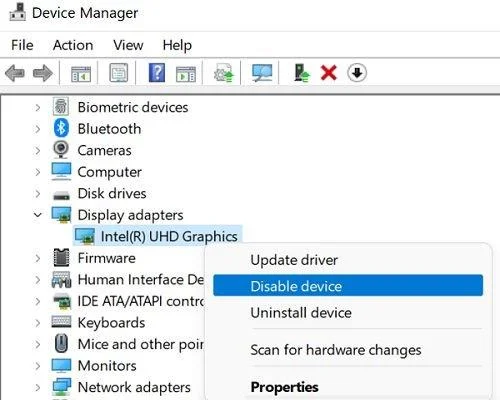This screenshot has width=500, height=400.
Task: Select Uninstall device in context menu
Action: 301,313
